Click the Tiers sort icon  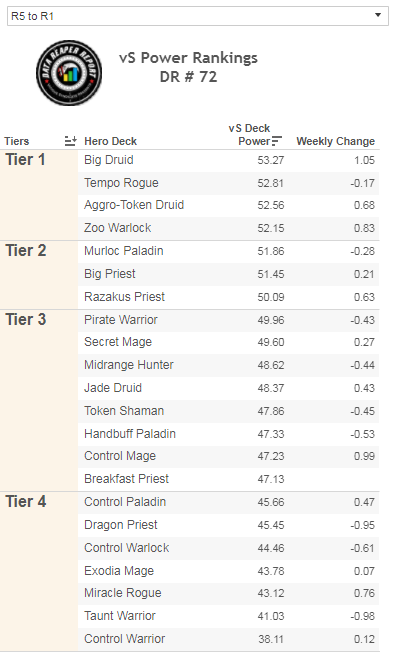tap(70, 141)
